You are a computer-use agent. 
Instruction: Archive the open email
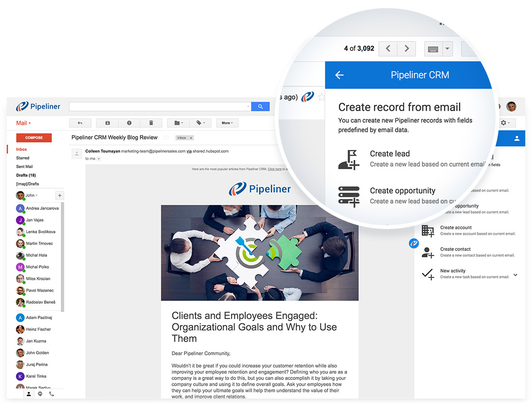pos(107,123)
